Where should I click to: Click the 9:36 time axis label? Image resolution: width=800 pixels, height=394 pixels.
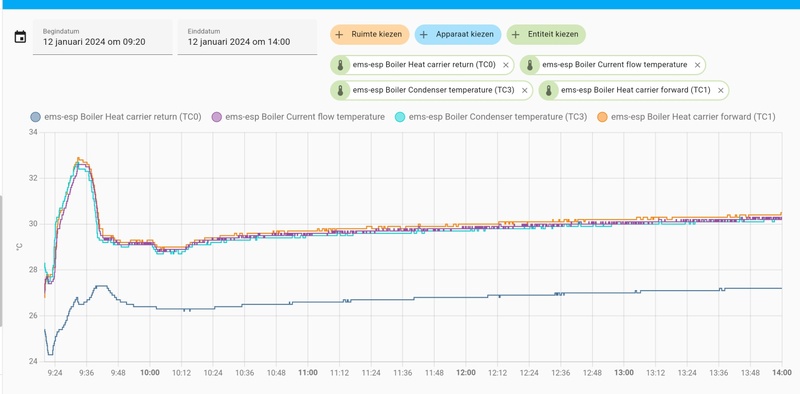click(87, 373)
